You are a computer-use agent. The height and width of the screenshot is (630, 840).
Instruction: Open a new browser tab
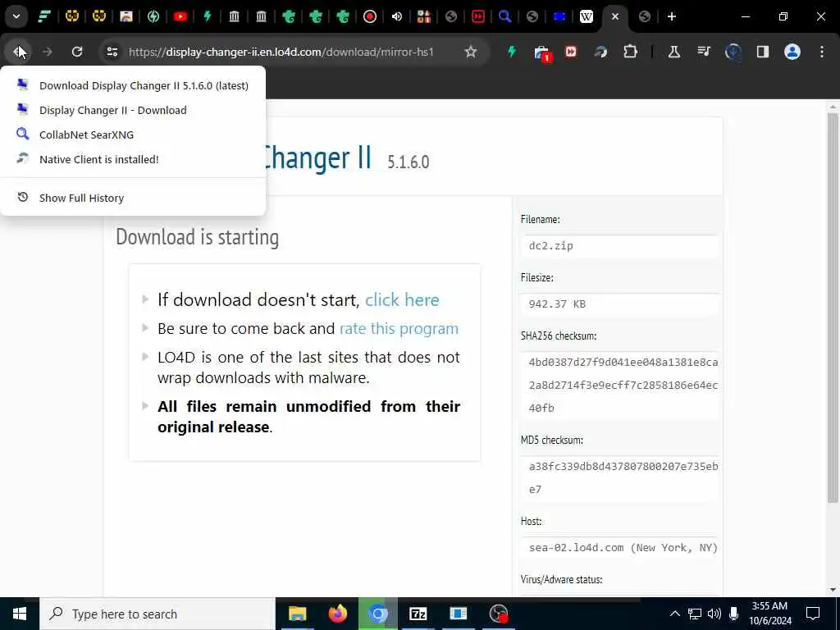[672, 16]
